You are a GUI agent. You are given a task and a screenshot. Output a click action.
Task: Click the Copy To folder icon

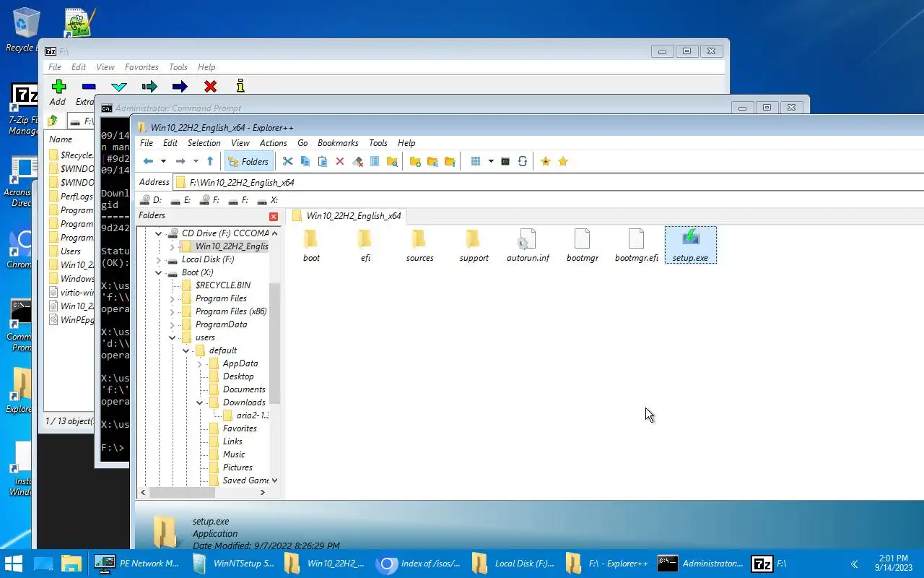[432, 162]
